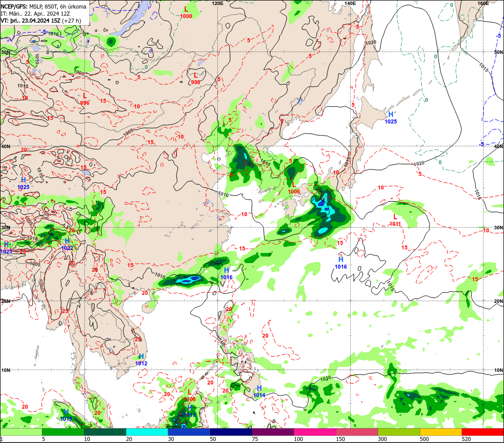
Task: Choose the olive 300–500 legend swatch
Action: pyautogui.click(x=399, y=432)
